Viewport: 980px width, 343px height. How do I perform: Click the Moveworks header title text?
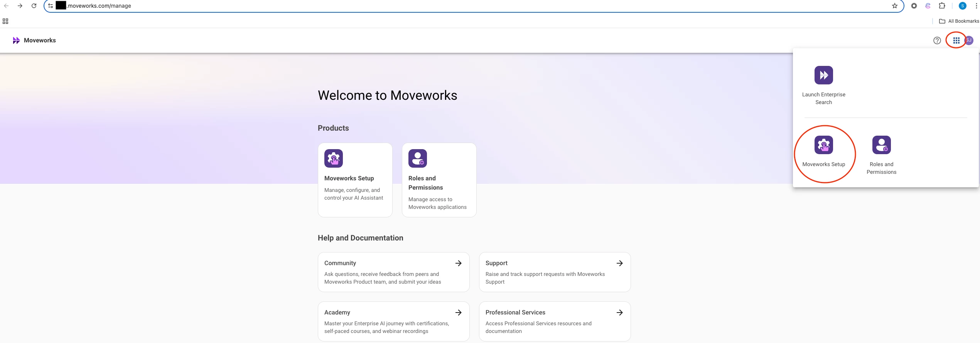(x=40, y=40)
